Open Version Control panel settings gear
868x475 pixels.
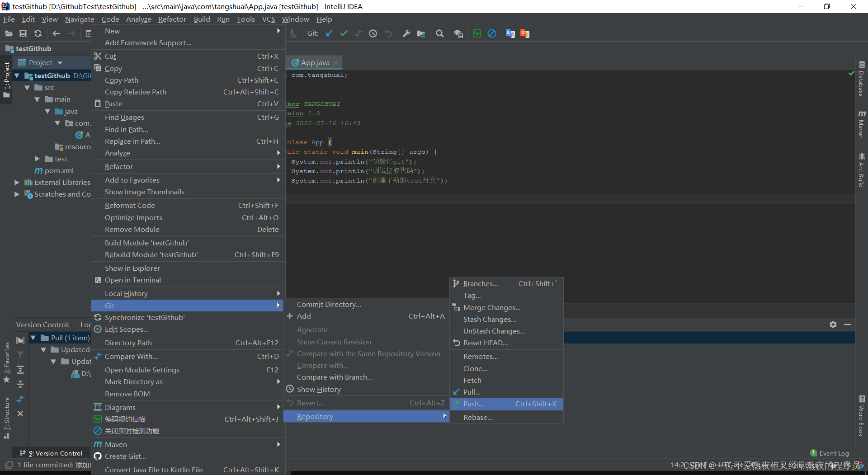coord(833,325)
